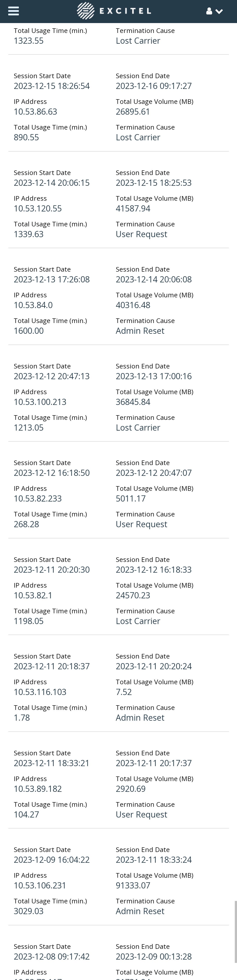Image resolution: width=237 pixels, height=980 pixels.
Task: Select IP address 10.53.100.213
Action: click(x=40, y=402)
